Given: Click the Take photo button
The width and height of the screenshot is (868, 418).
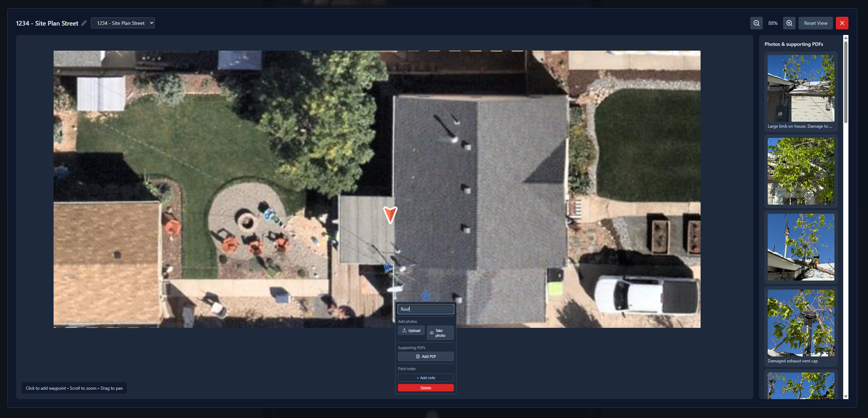Looking at the screenshot, I should pyautogui.click(x=440, y=333).
